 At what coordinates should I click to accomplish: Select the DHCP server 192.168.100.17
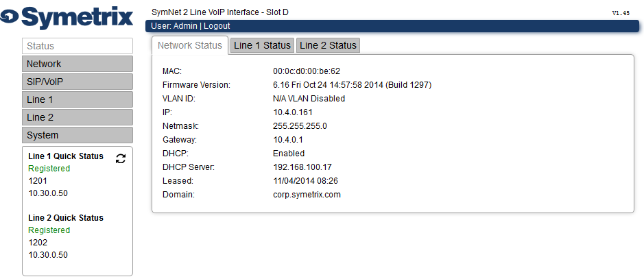302,167
